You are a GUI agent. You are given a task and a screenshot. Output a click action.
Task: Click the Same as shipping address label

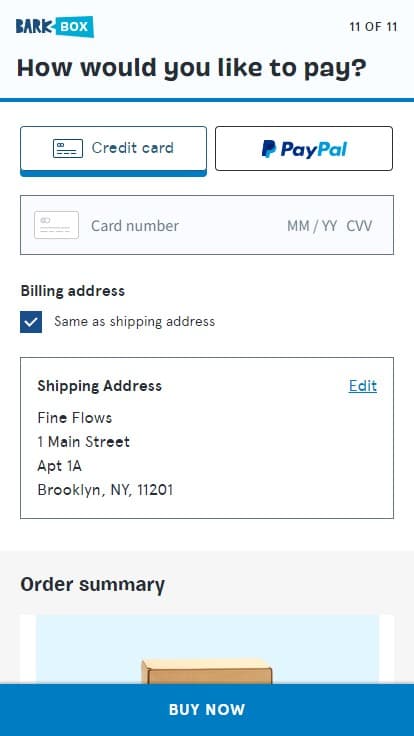click(134, 322)
